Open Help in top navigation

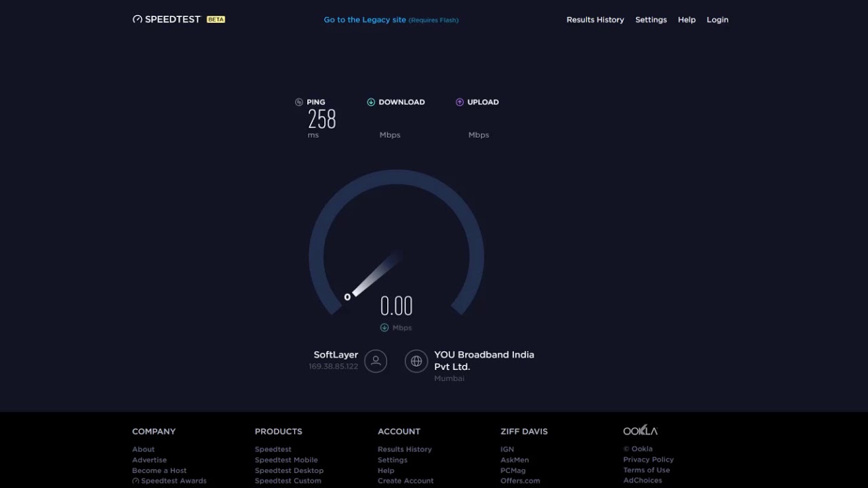(687, 20)
